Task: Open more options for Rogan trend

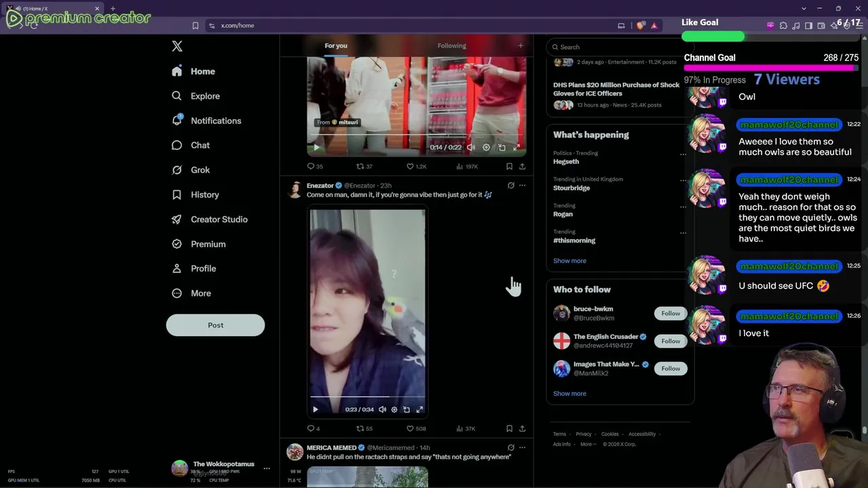Action: tap(683, 207)
